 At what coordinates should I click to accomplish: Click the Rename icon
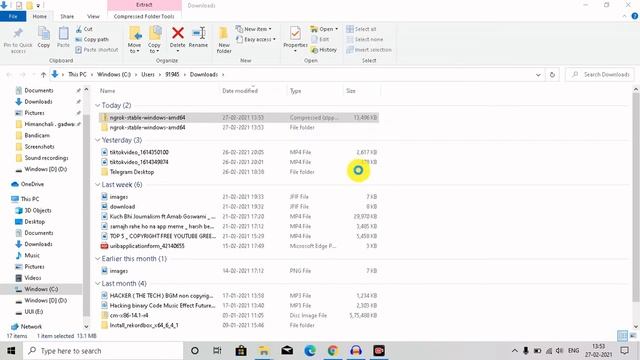[x=198, y=33]
